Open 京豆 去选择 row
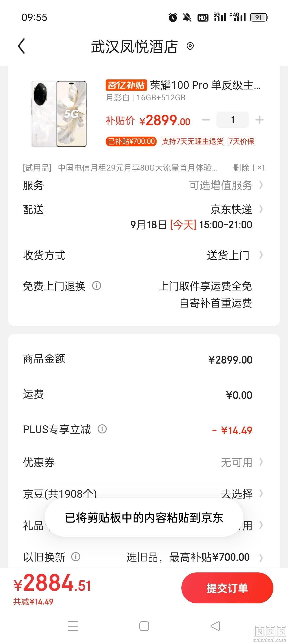 [x=144, y=494]
